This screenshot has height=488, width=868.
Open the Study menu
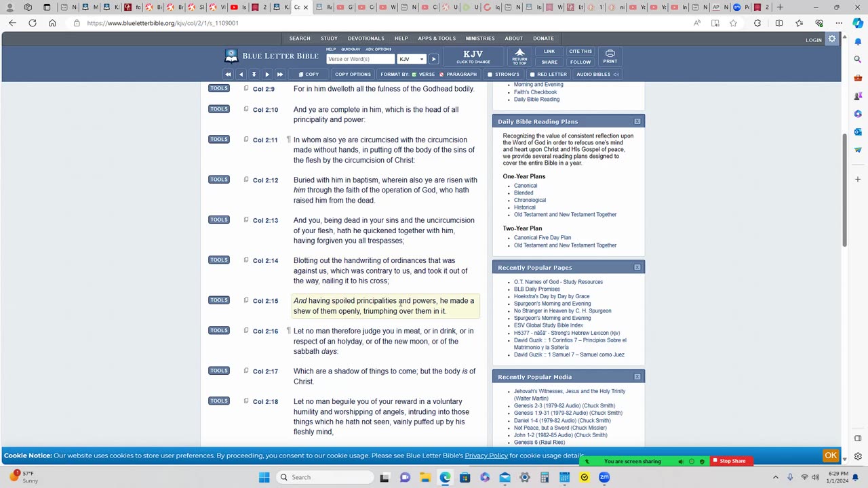coord(329,39)
